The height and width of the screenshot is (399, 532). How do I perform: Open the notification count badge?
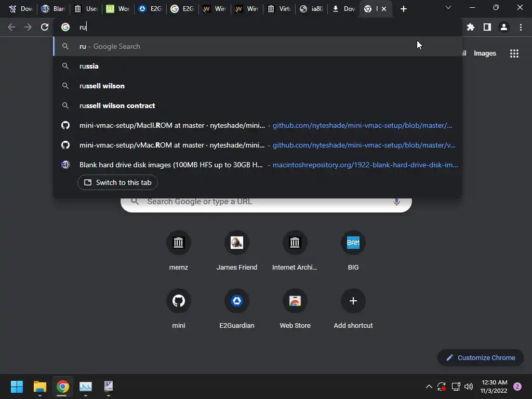click(x=517, y=387)
